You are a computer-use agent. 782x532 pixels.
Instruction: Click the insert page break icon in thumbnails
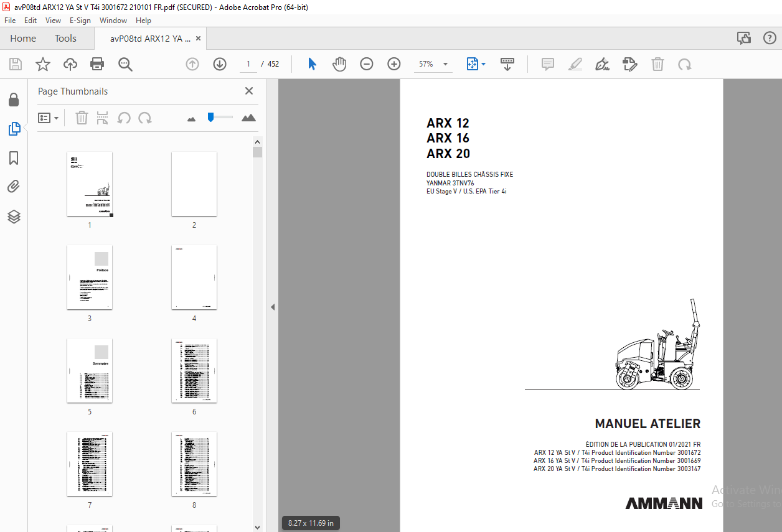tap(103, 118)
